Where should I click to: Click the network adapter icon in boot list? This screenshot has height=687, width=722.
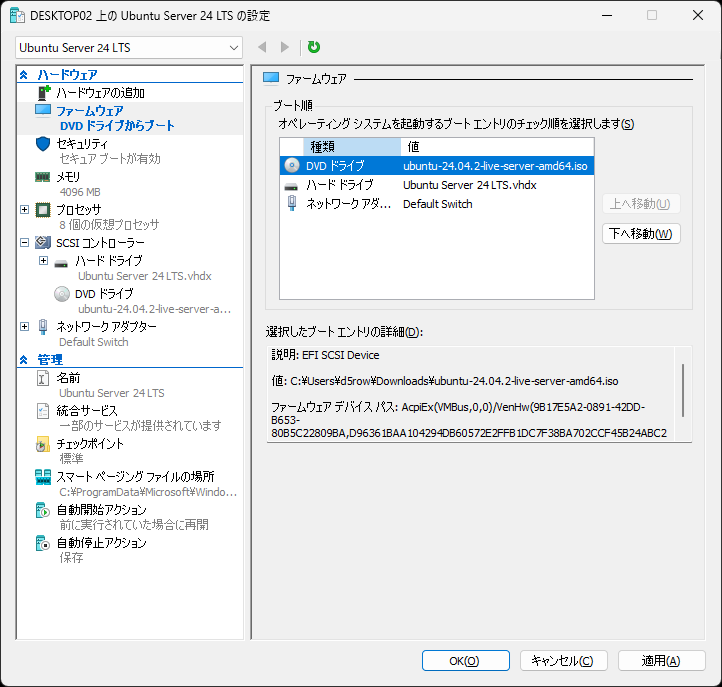pos(291,203)
